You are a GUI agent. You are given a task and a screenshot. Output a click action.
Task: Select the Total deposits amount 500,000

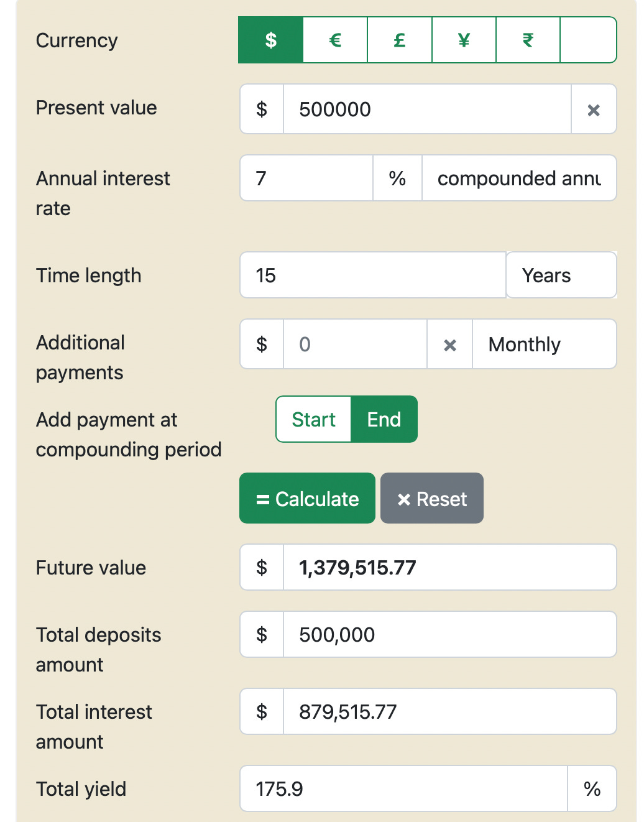450,635
